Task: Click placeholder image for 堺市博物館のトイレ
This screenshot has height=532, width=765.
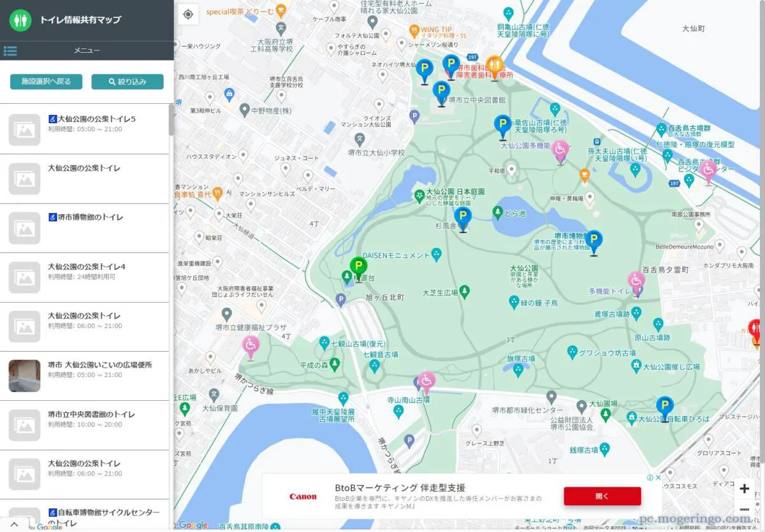Action: pyautogui.click(x=24, y=228)
